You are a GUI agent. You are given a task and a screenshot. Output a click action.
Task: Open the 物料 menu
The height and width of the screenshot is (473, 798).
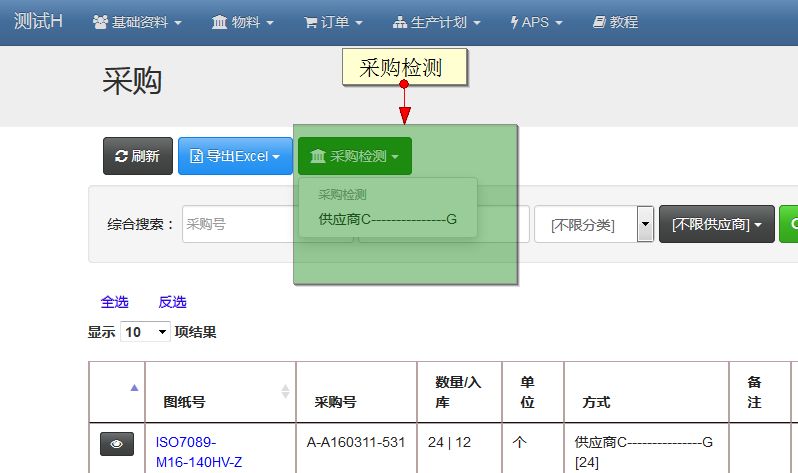pyautogui.click(x=247, y=22)
